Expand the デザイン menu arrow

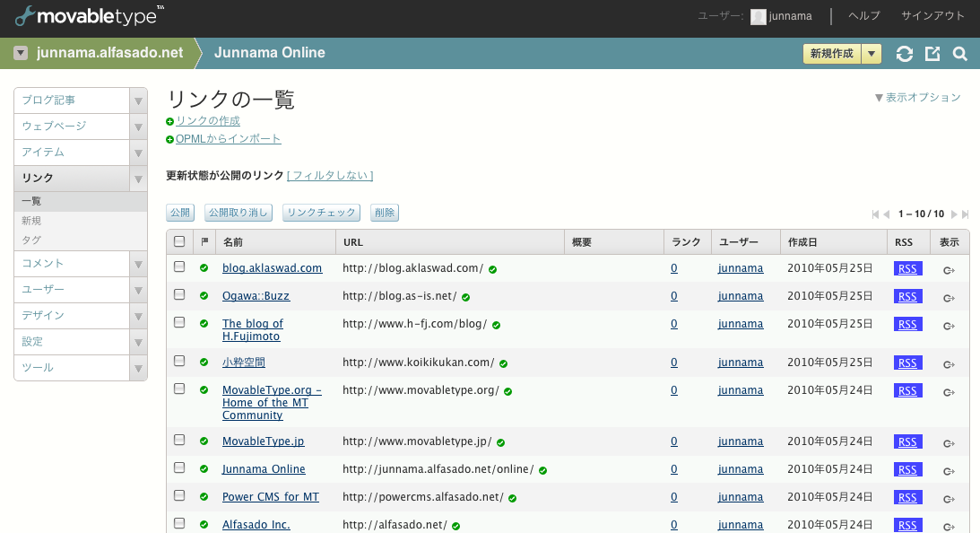coord(138,317)
